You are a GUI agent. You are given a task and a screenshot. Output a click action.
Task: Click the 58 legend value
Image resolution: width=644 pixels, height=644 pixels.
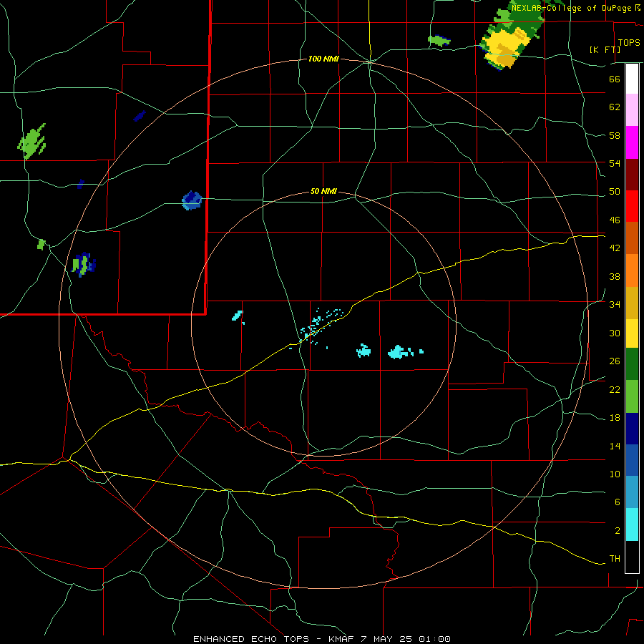coord(615,135)
